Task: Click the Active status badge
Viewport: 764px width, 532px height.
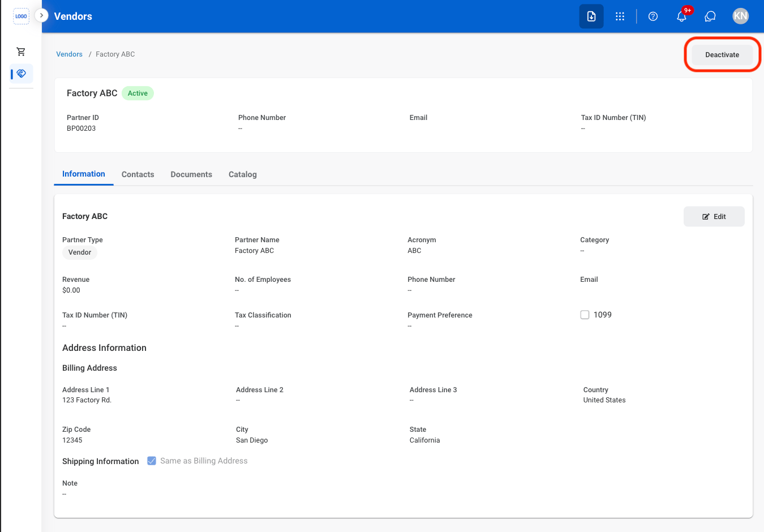Action: point(138,93)
